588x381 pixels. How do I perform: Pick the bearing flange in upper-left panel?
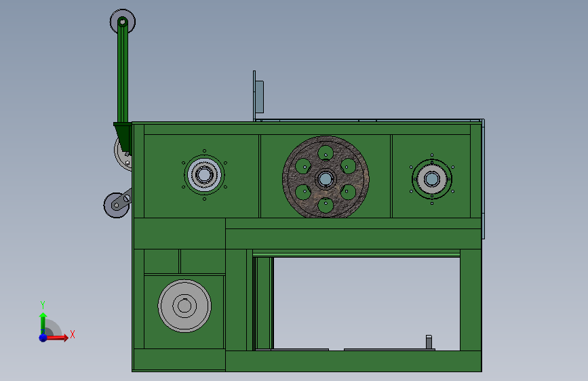pyautogui.click(x=204, y=175)
